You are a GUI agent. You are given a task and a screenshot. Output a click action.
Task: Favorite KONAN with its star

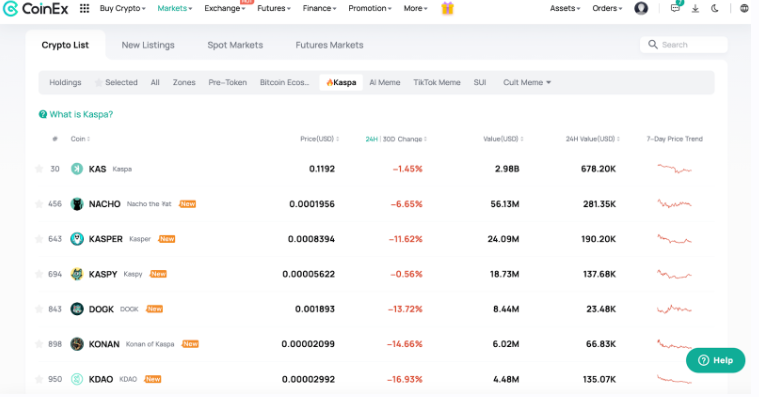[39, 344]
